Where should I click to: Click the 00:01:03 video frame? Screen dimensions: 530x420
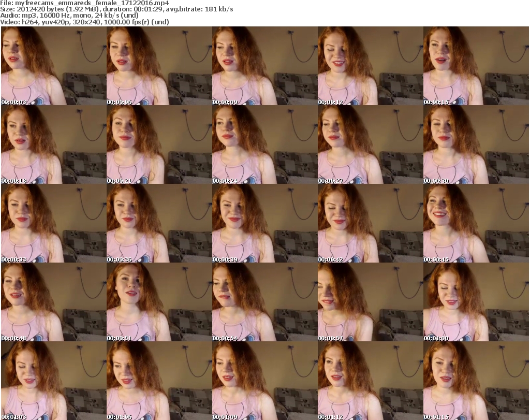[x=54, y=381]
